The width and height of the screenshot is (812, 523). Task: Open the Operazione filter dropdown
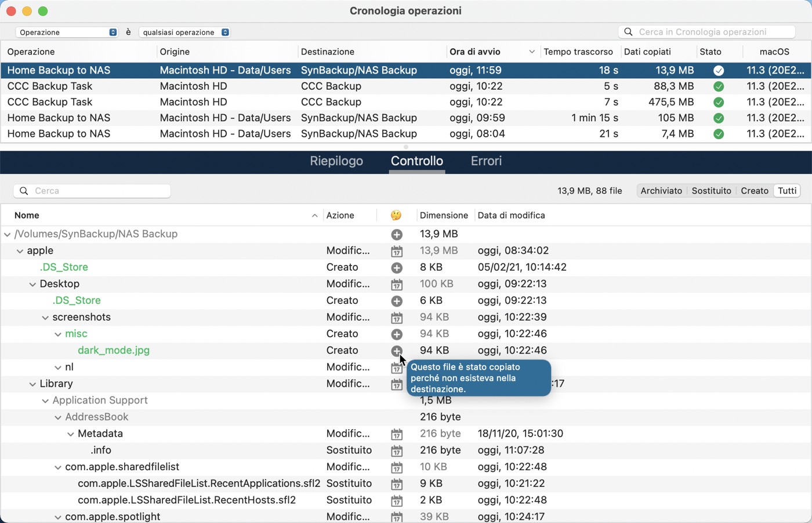click(x=67, y=32)
